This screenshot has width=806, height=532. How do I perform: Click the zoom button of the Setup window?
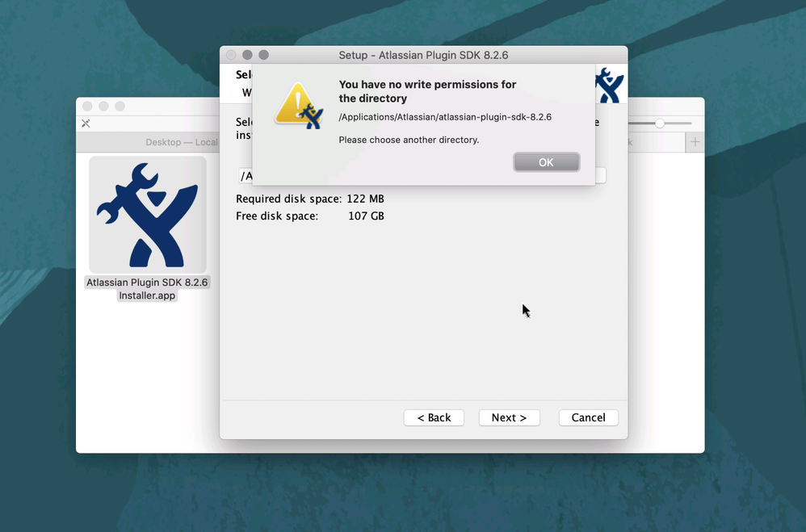(264, 55)
